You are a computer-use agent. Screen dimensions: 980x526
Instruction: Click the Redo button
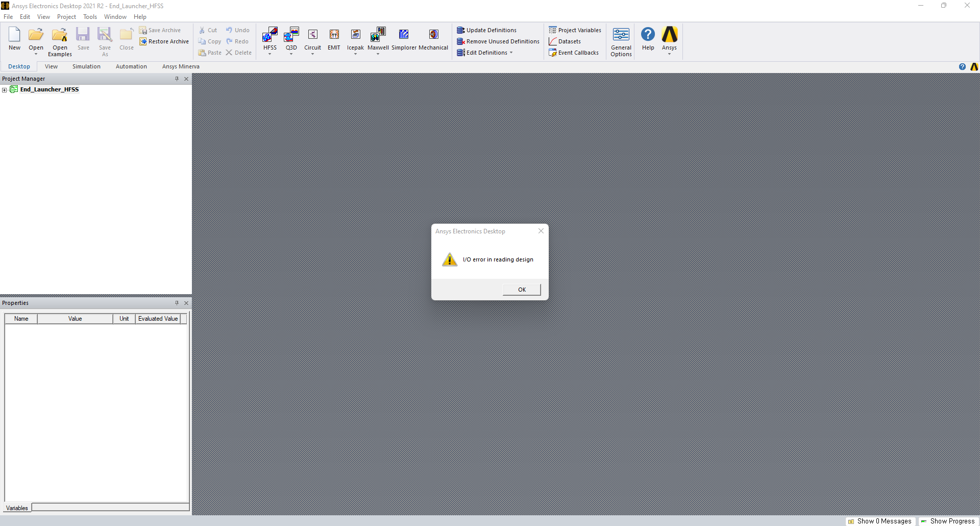coord(237,41)
